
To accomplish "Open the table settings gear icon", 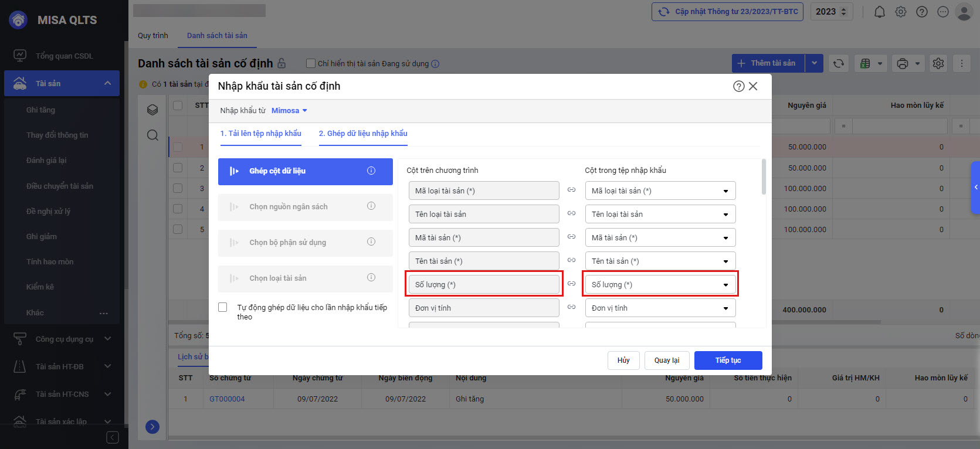I will coord(938,63).
